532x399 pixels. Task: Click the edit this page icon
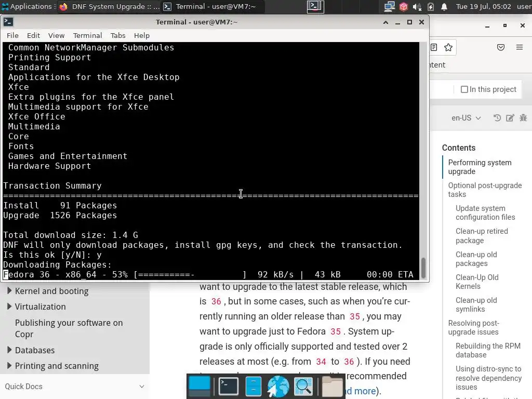[x=510, y=118]
